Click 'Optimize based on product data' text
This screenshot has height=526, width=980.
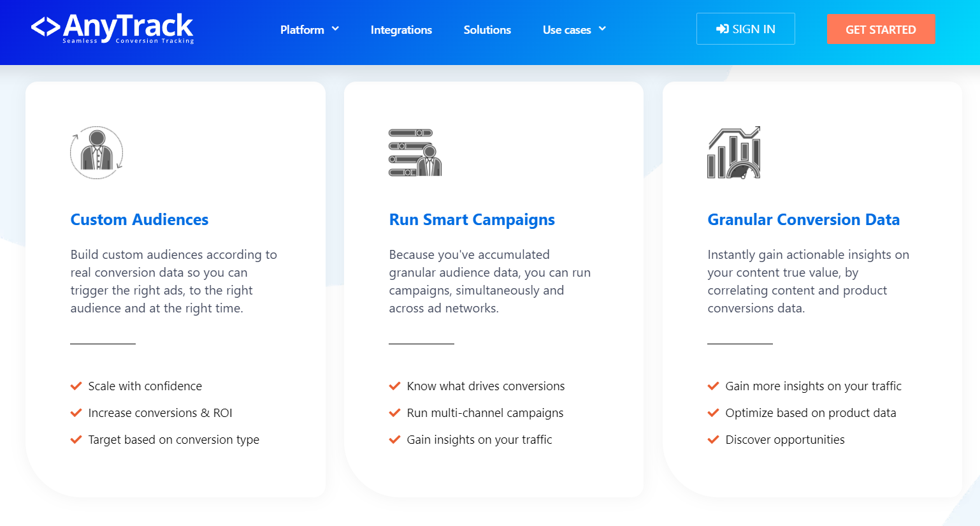coord(811,413)
